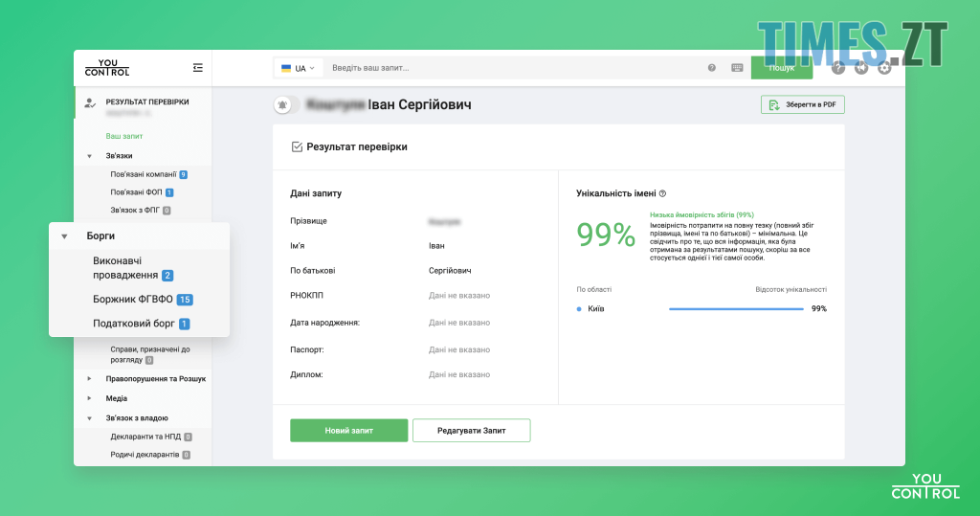Click the announcements megaphone icon
The height and width of the screenshot is (516, 980).
861,68
